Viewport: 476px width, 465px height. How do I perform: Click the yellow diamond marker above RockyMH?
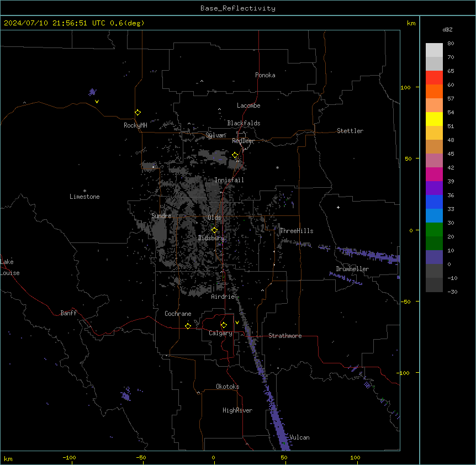click(137, 113)
